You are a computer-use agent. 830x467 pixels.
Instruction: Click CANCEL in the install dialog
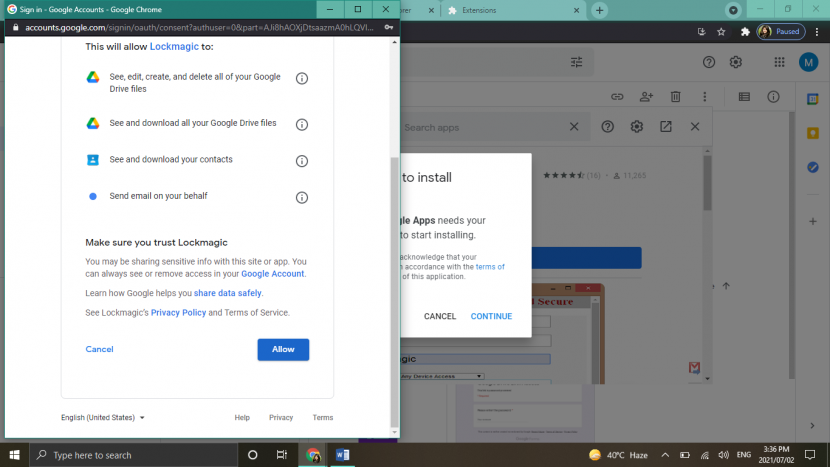pyautogui.click(x=439, y=316)
